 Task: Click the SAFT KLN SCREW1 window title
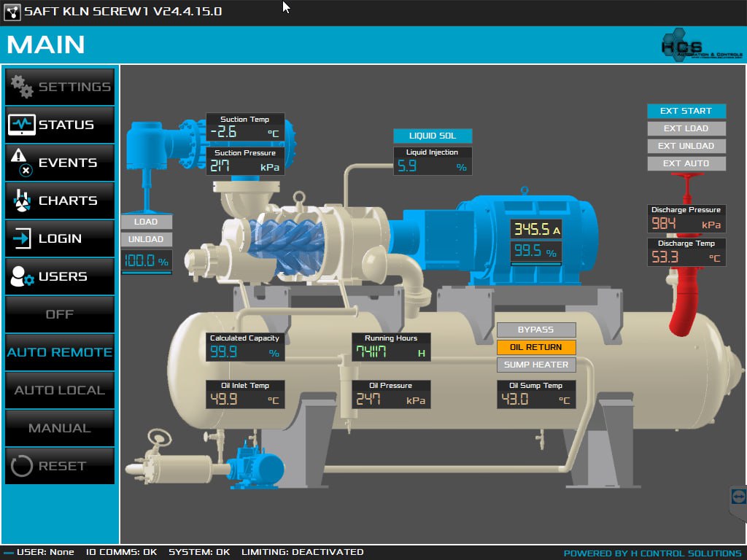[x=123, y=12]
